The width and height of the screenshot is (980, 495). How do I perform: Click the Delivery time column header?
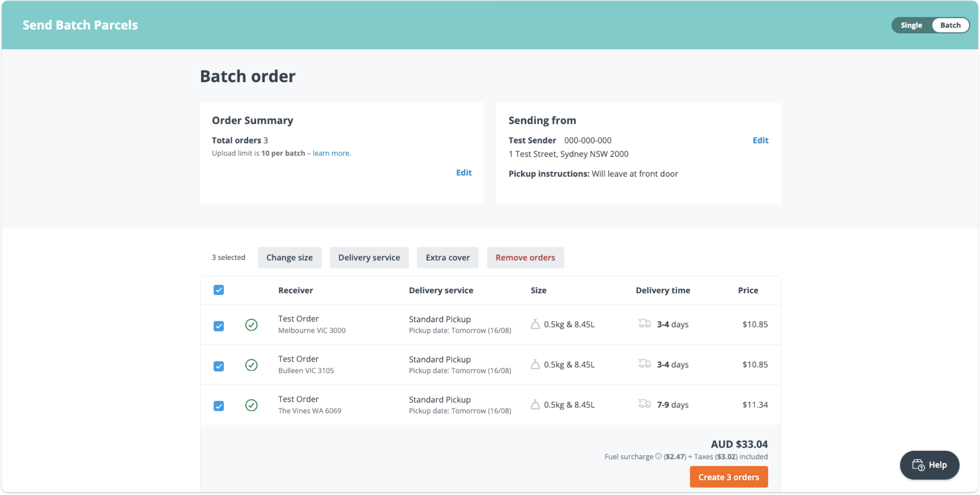(x=663, y=290)
